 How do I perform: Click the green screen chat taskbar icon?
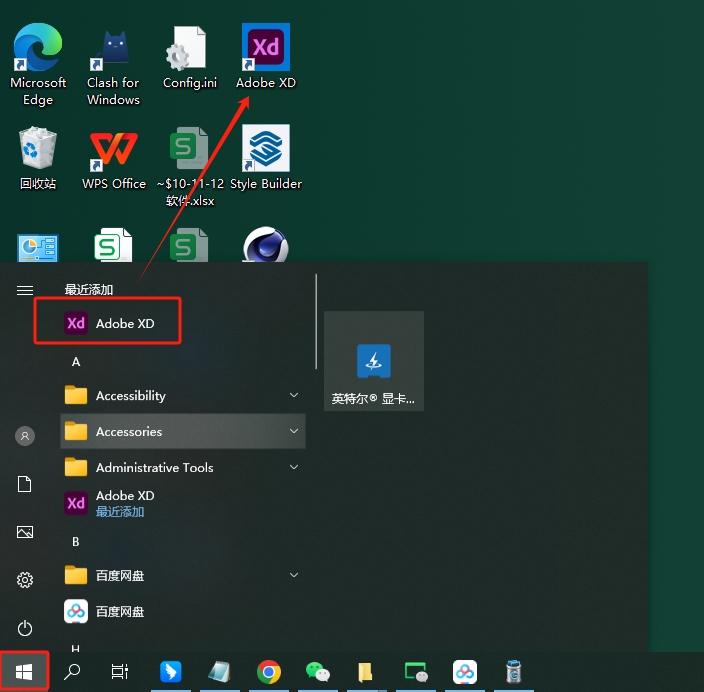[416, 672]
